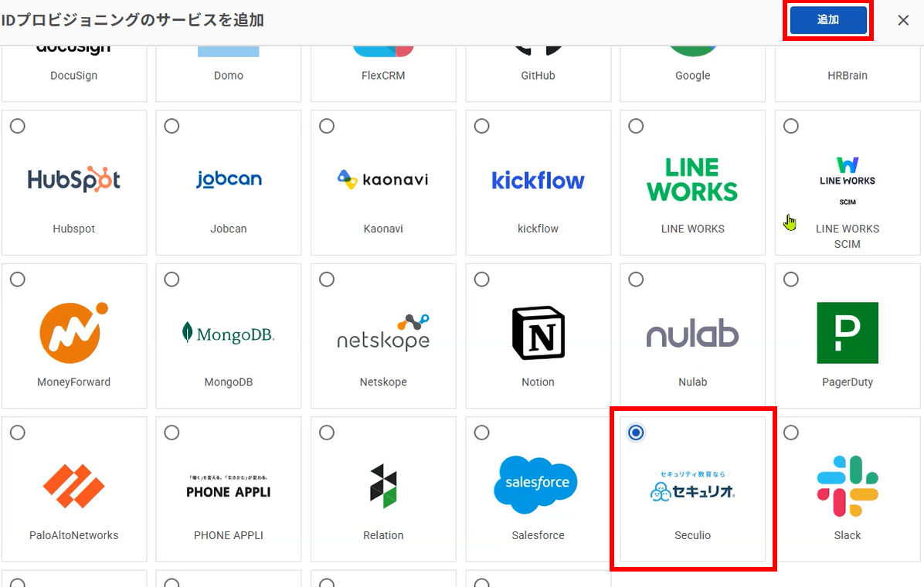Click the jobcan logo
Viewport: 924px width, 587px height.
point(229,179)
